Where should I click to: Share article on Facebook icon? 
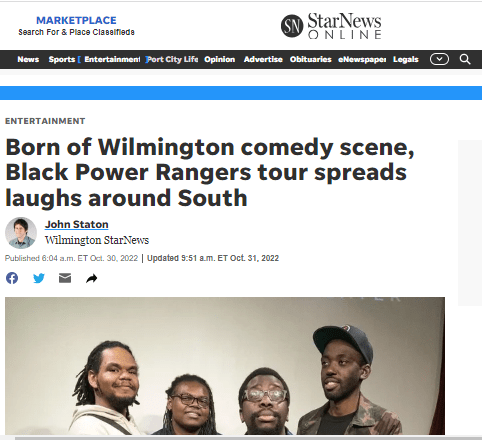(12, 278)
